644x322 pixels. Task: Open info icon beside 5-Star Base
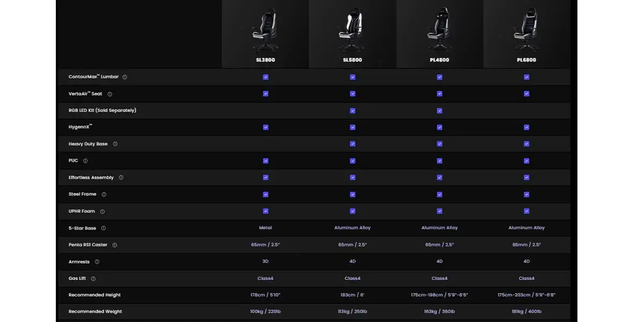[x=104, y=228]
